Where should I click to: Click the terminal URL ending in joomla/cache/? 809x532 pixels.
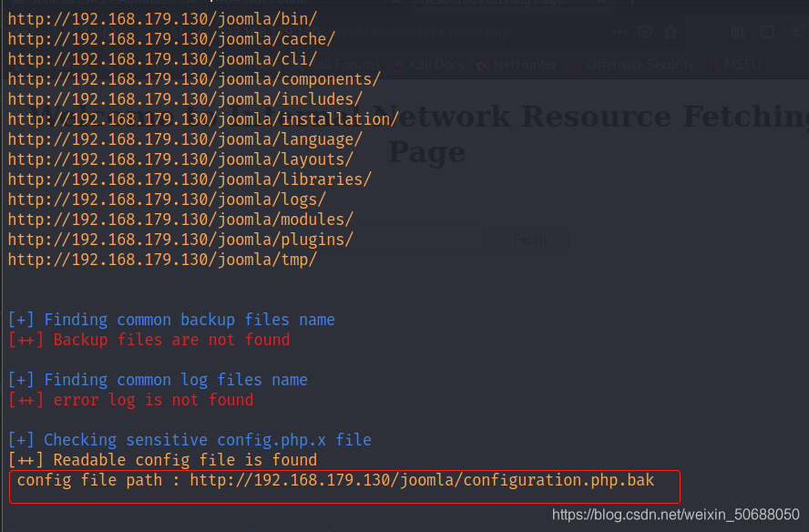(171, 39)
